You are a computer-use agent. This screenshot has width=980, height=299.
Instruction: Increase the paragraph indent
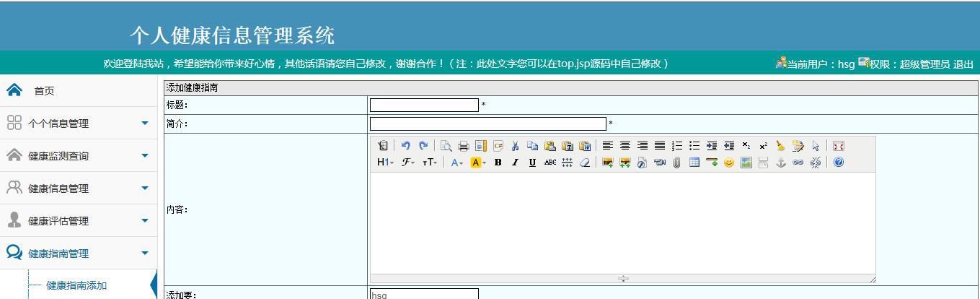click(712, 145)
